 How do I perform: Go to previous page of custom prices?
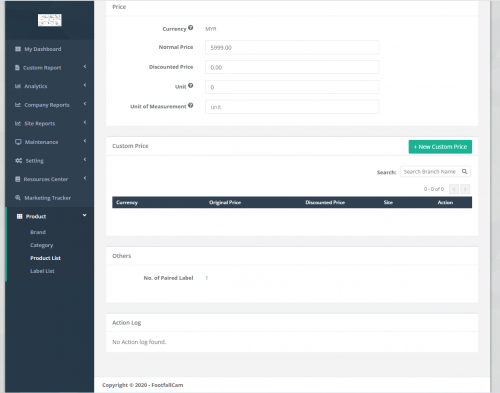point(454,189)
